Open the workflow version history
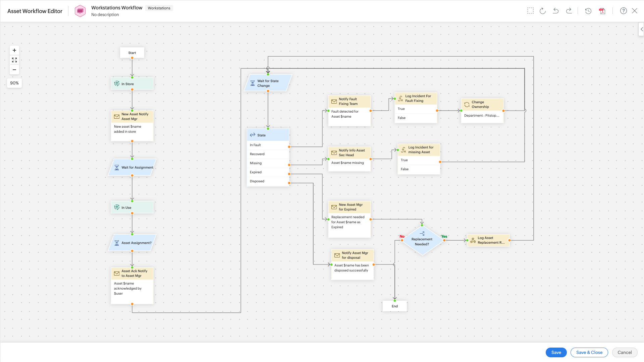This screenshot has height=362, width=644. click(588, 11)
